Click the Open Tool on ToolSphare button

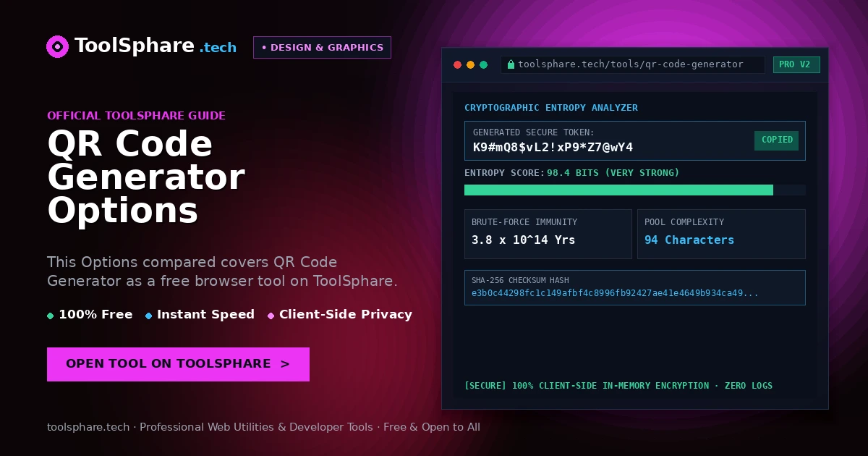coord(178,364)
